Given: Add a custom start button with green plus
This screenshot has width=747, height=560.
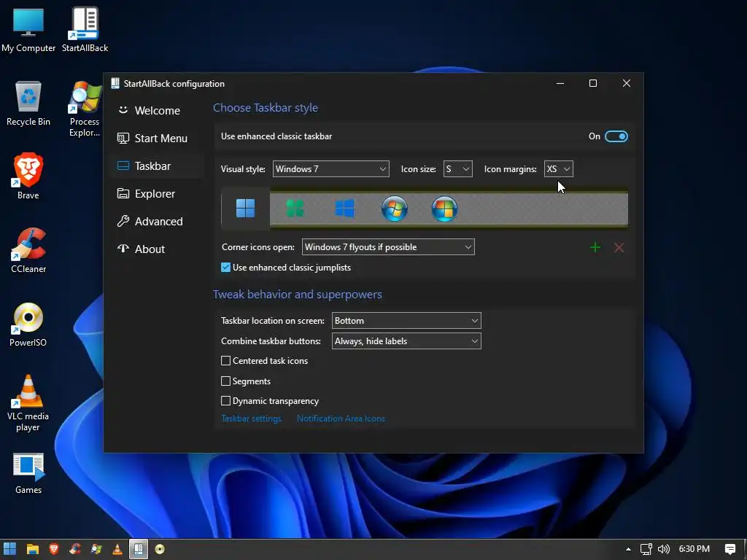Looking at the screenshot, I should coord(595,247).
